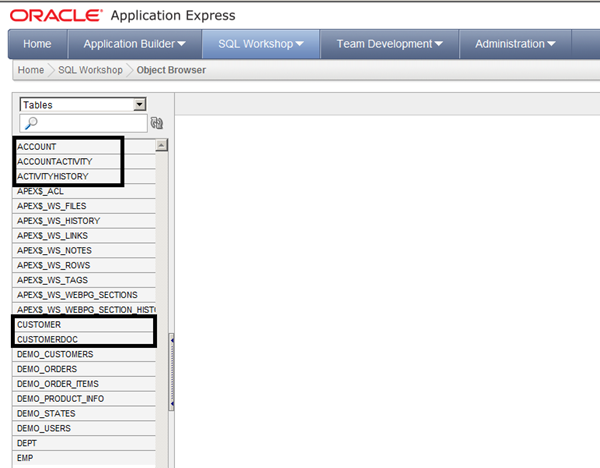
Task: Open the SQL Workshop tab
Action: [261, 44]
